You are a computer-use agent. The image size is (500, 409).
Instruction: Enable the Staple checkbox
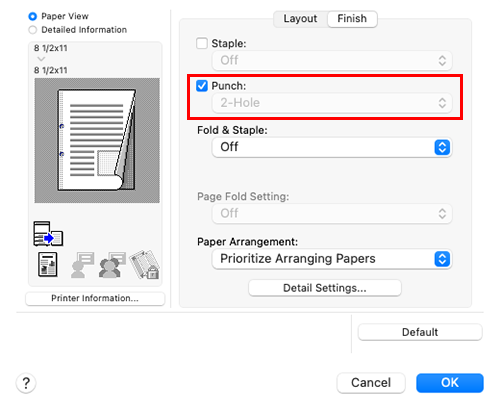[202, 43]
